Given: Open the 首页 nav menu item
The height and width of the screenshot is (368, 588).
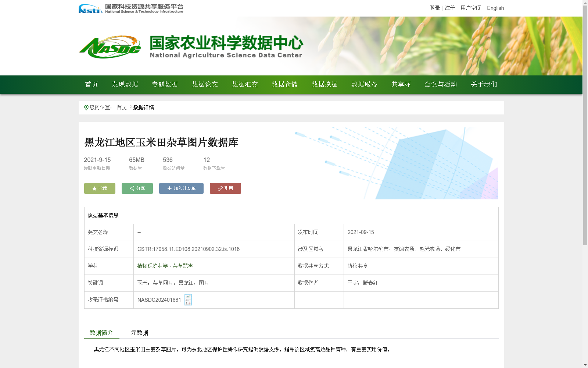Looking at the screenshot, I should 92,85.
